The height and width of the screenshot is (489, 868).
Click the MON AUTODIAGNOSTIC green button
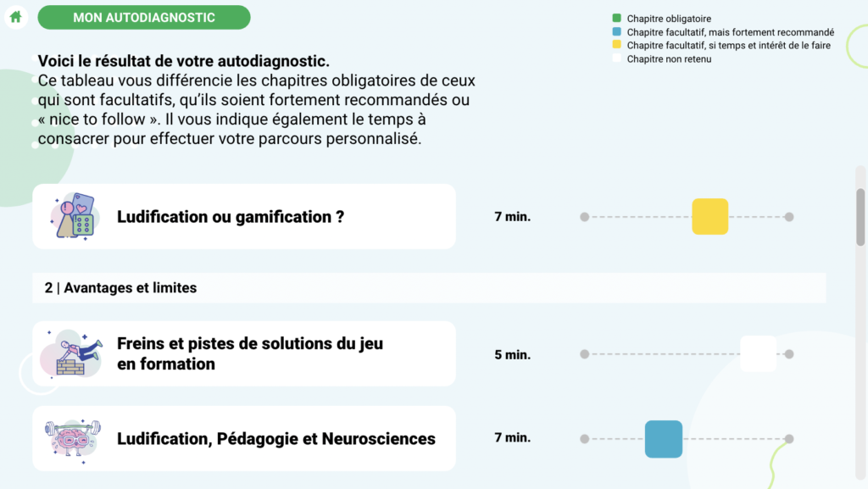pos(144,17)
